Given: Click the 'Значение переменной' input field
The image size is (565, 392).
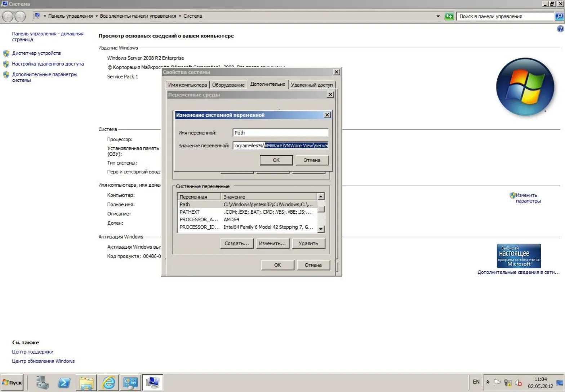Looking at the screenshot, I should click(281, 146).
